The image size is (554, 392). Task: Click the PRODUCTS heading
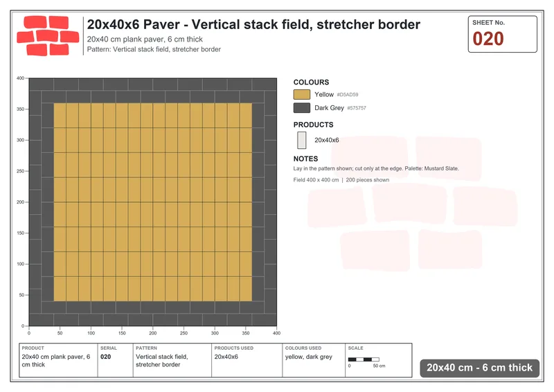tap(314, 125)
